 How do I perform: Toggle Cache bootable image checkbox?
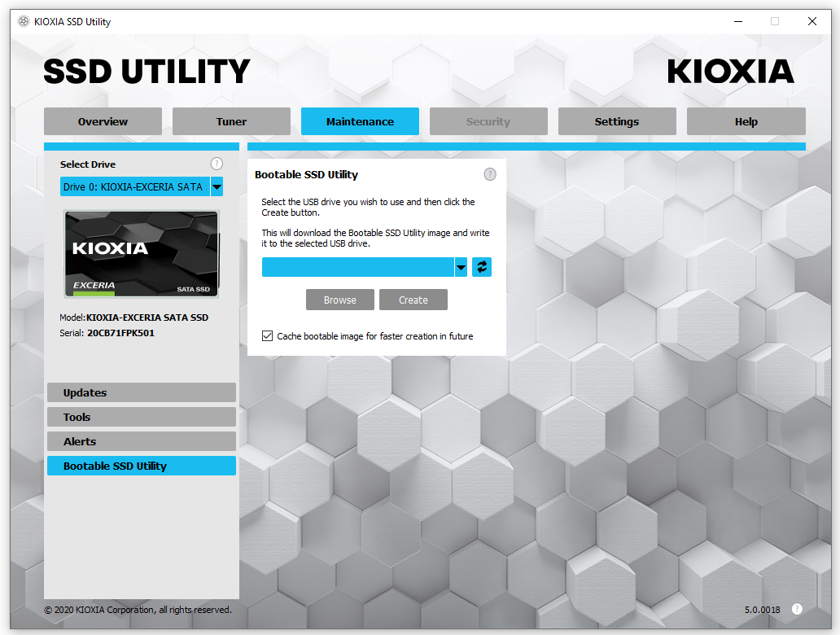pyautogui.click(x=267, y=336)
